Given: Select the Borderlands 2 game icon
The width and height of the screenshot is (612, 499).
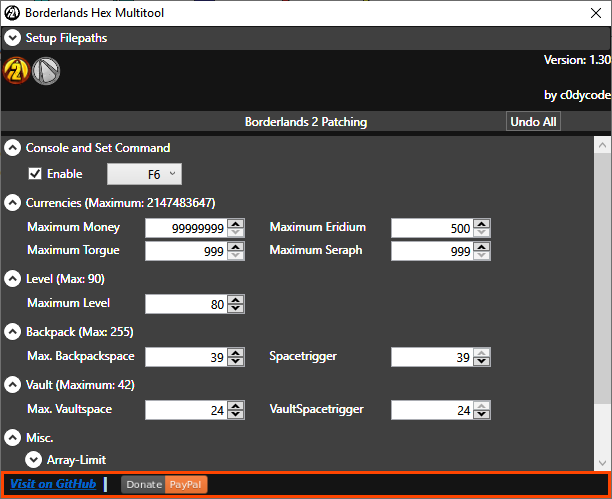Looking at the screenshot, I should pos(16,71).
